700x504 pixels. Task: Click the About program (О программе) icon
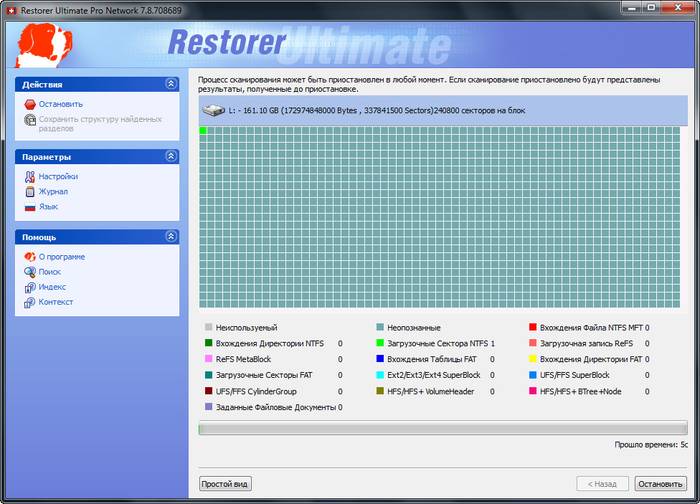click(x=30, y=257)
